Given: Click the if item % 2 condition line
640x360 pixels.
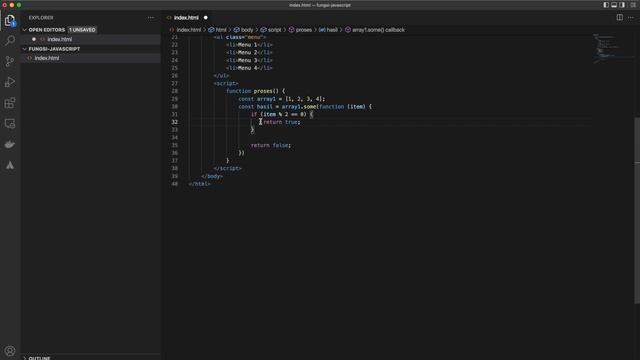Looking at the screenshot, I should point(282,114).
